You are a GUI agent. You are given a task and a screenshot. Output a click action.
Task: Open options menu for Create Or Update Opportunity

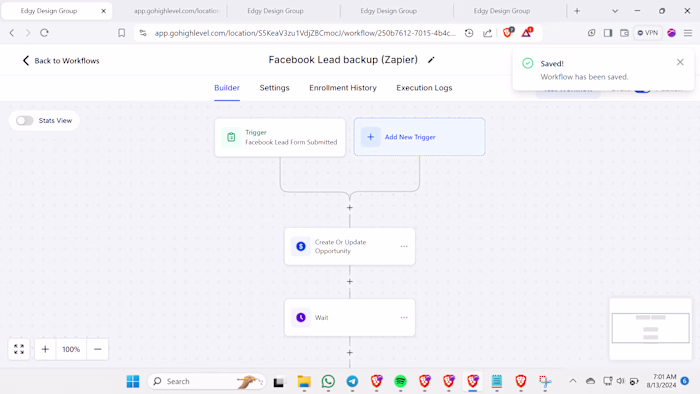point(404,246)
